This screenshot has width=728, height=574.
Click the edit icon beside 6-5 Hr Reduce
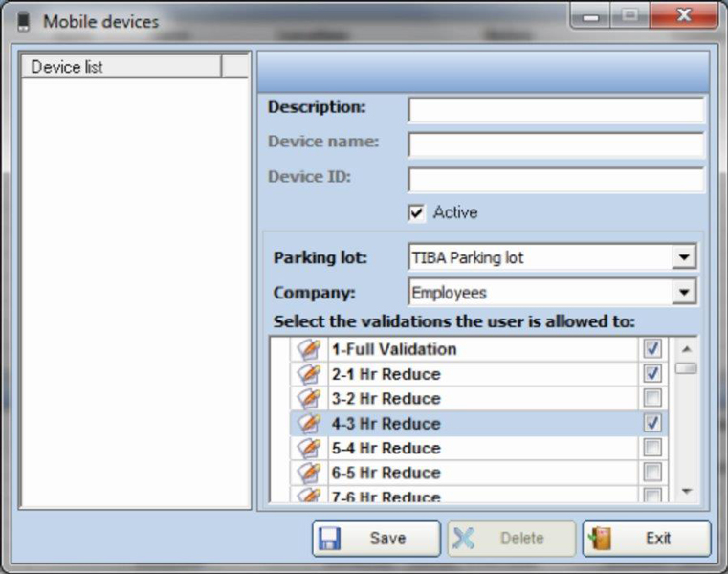309,473
